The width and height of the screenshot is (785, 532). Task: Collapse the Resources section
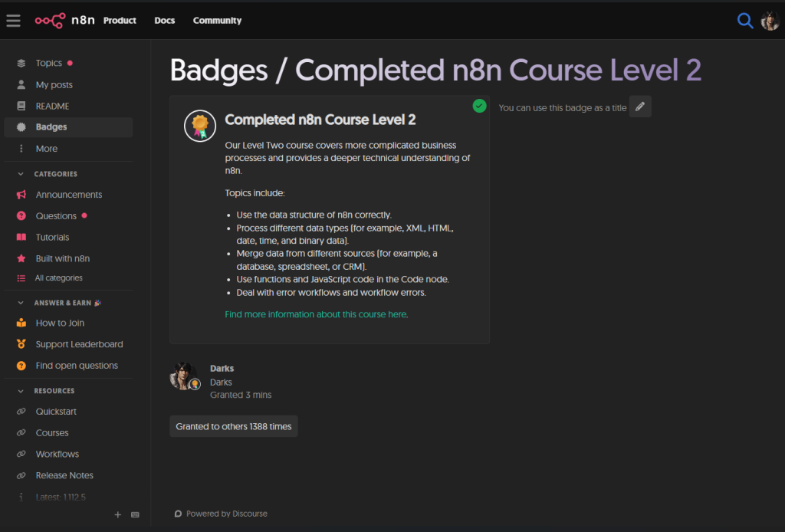point(21,391)
